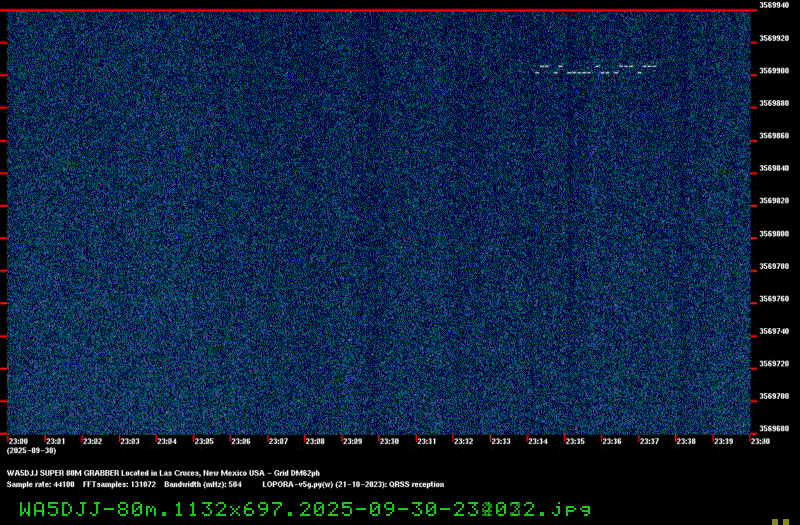Click the 3569860 frequency scale value
Viewport: 800px width, 525px height.
tap(774, 136)
